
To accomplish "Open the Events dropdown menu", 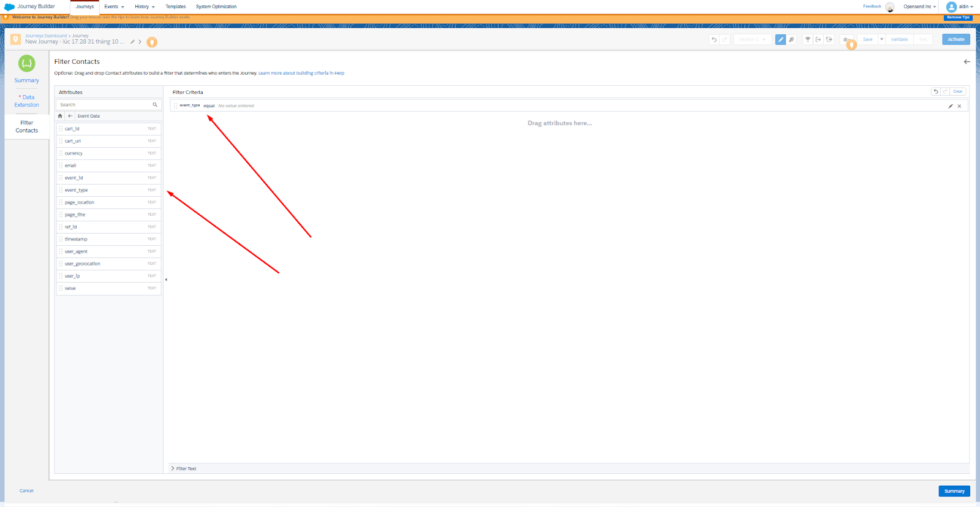I will coord(114,7).
